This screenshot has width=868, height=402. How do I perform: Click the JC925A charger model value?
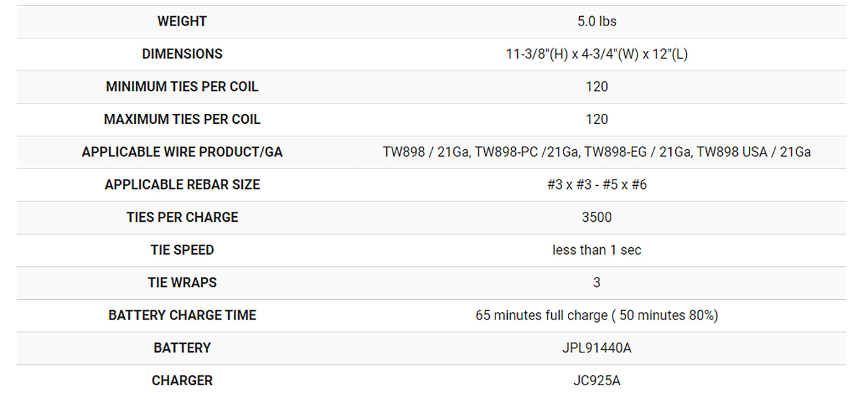596,380
